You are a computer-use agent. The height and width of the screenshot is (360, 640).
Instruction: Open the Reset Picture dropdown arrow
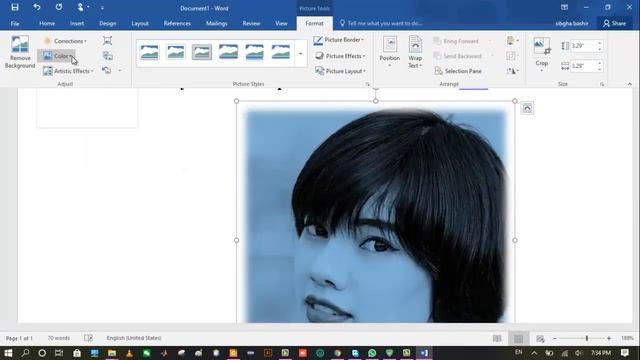tap(120, 71)
